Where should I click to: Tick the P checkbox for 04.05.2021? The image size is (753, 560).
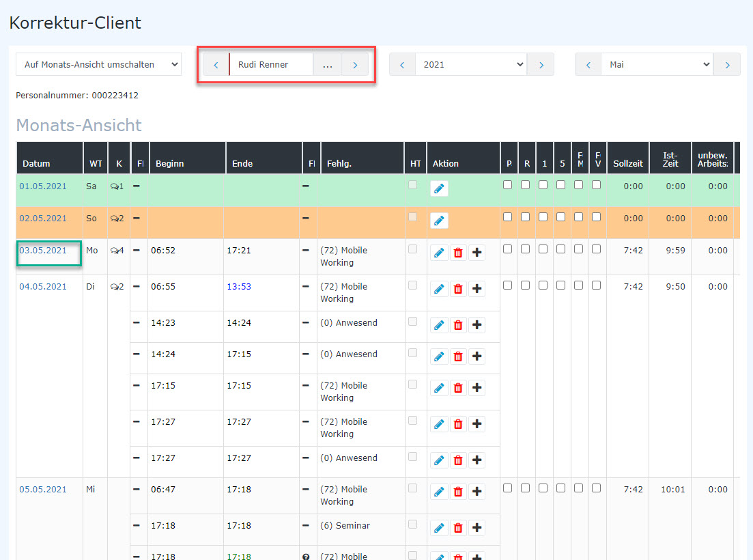pos(508,285)
